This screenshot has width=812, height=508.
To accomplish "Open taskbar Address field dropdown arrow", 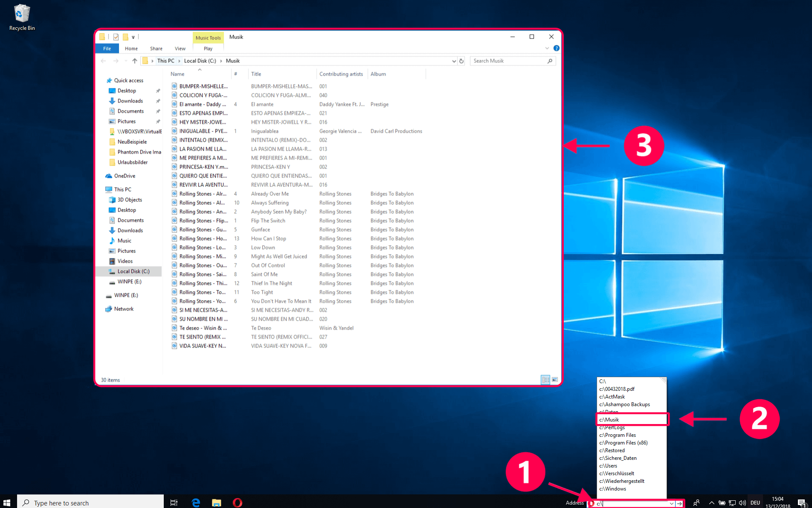I will [x=672, y=504].
